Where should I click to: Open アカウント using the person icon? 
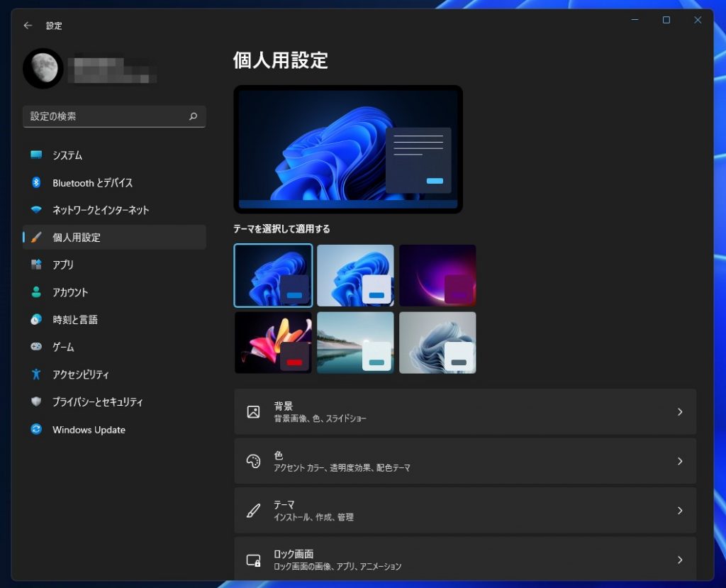point(36,292)
